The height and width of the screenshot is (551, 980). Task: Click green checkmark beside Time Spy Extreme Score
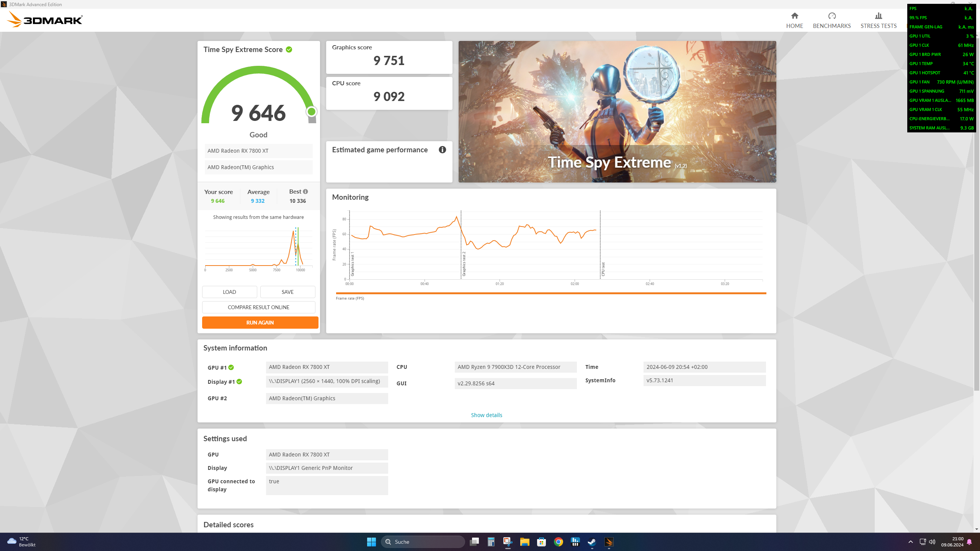[x=289, y=49]
